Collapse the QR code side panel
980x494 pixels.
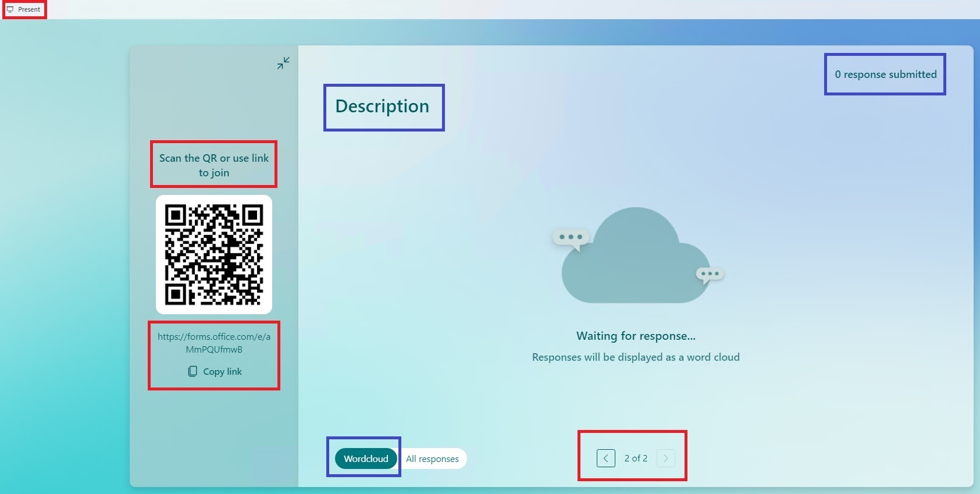coord(283,63)
